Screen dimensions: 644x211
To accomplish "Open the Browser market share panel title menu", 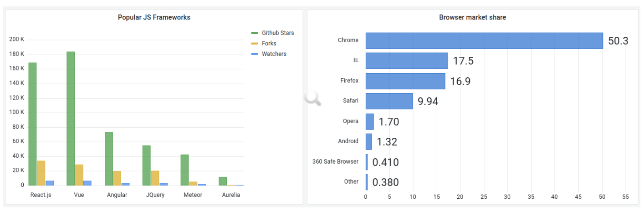I will click(x=472, y=17).
